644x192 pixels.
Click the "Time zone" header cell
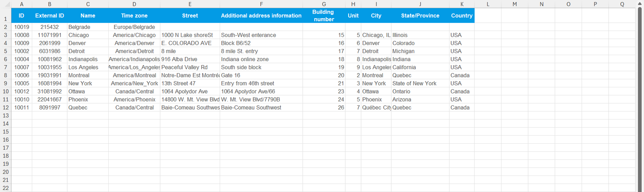click(x=134, y=16)
